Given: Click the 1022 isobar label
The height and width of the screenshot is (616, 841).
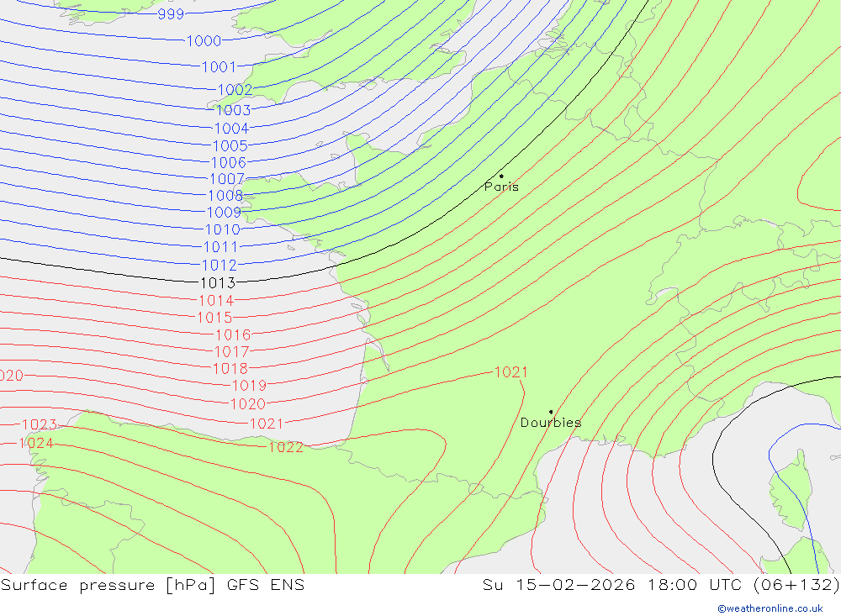Looking at the screenshot, I should (286, 447).
